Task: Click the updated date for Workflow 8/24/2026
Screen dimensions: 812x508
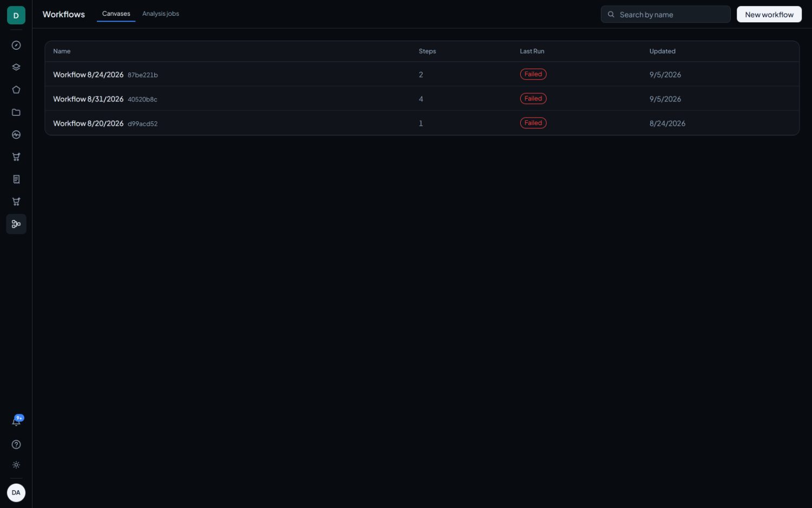Action: (x=665, y=75)
